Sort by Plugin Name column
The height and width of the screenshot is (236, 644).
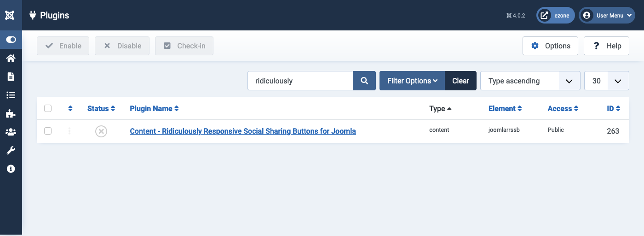coord(154,109)
